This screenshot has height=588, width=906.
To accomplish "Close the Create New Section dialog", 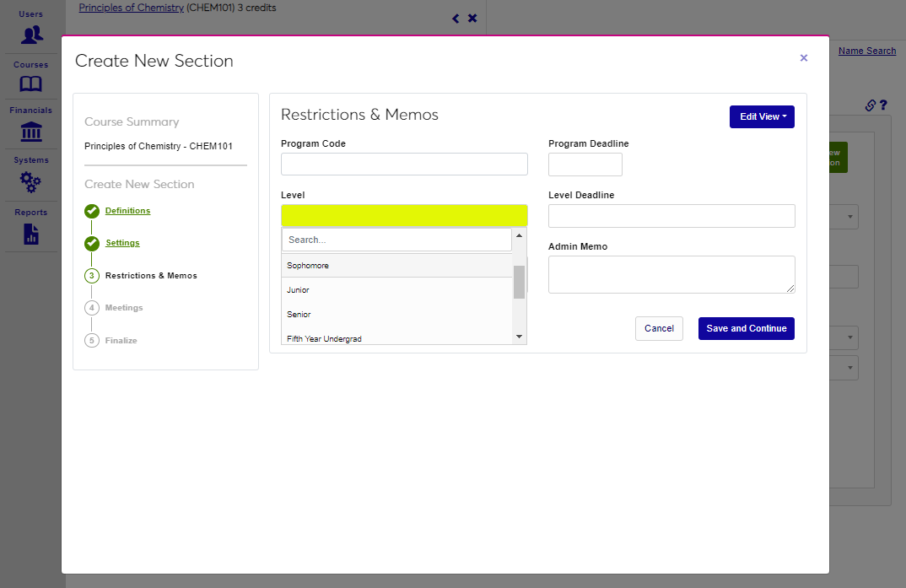I will point(803,58).
